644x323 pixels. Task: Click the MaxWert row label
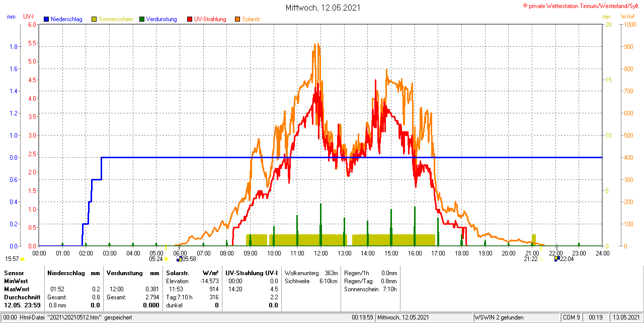(17, 289)
